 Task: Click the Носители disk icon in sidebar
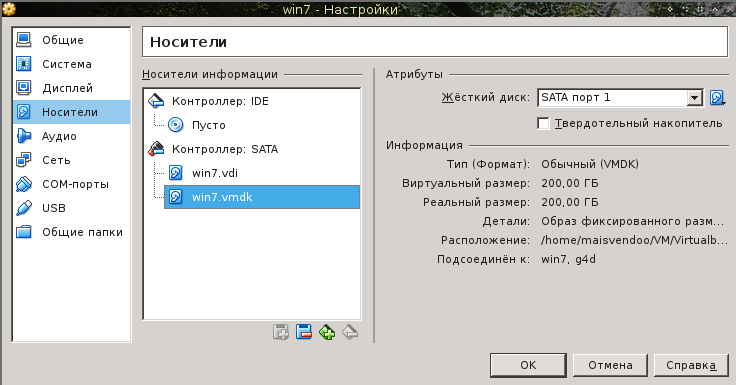pyautogui.click(x=23, y=112)
